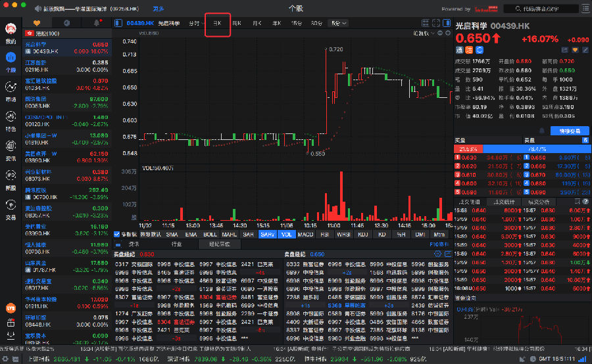Click ask level 1 price 0.650 row
The image size is (592, 364).
[557, 158]
